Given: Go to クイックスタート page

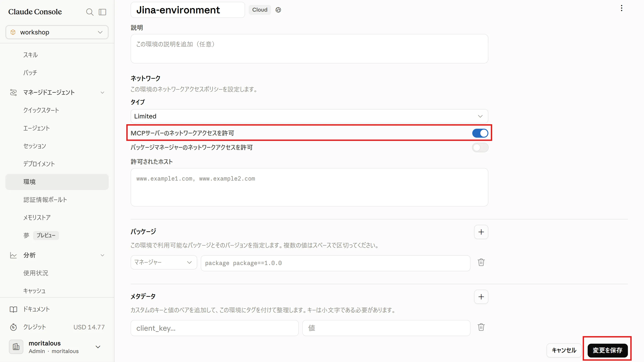Looking at the screenshot, I should pyautogui.click(x=41, y=110).
